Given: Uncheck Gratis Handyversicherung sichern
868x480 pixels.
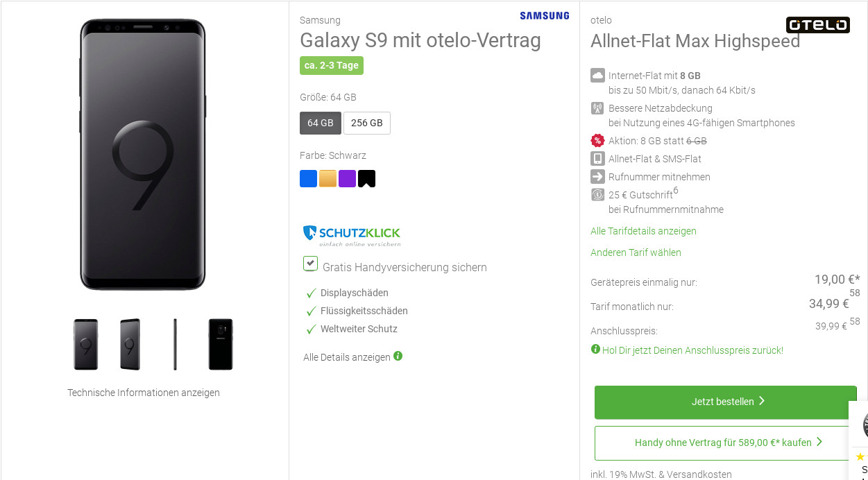Looking at the screenshot, I should pyautogui.click(x=310, y=263).
